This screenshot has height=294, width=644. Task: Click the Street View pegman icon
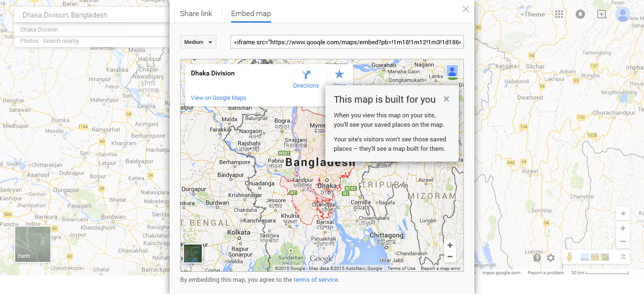570,257
